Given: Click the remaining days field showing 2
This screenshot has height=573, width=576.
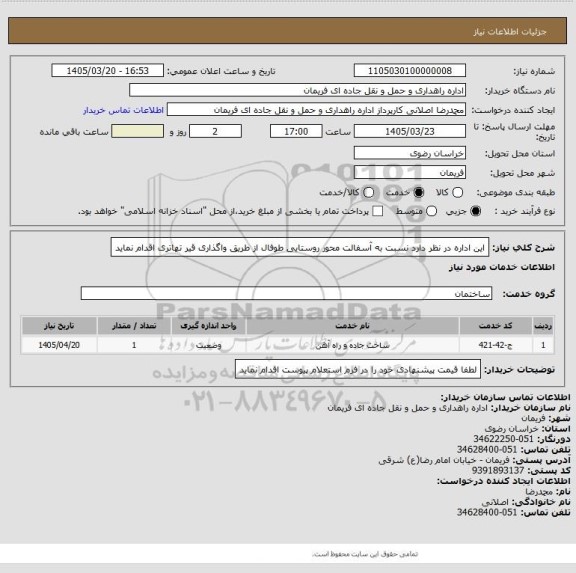Looking at the screenshot, I should (215, 131).
